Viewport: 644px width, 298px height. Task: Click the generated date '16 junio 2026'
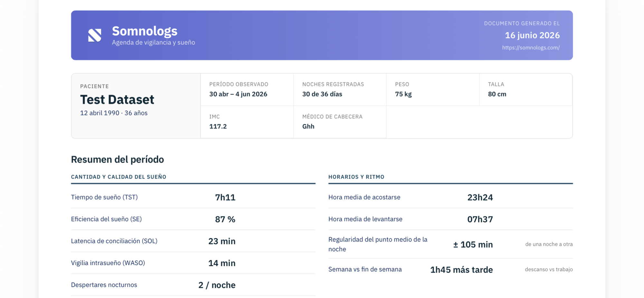(x=532, y=35)
